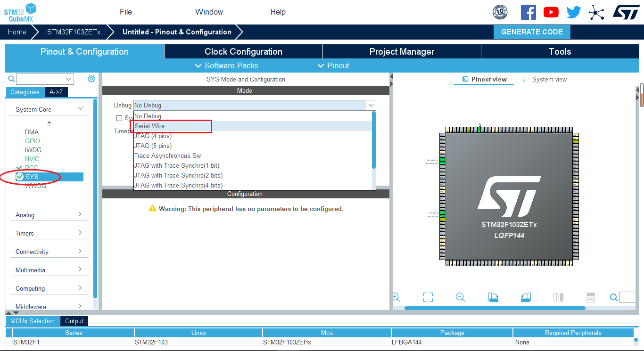This screenshot has height=351, width=644.
Task: Switch to the Tools tab
Action: 560,52
